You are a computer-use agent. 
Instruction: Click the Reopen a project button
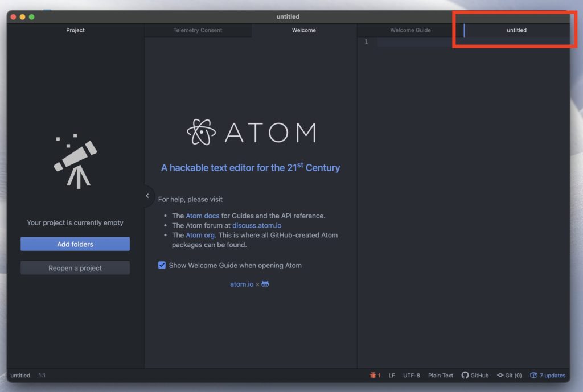tap(75, 268)
